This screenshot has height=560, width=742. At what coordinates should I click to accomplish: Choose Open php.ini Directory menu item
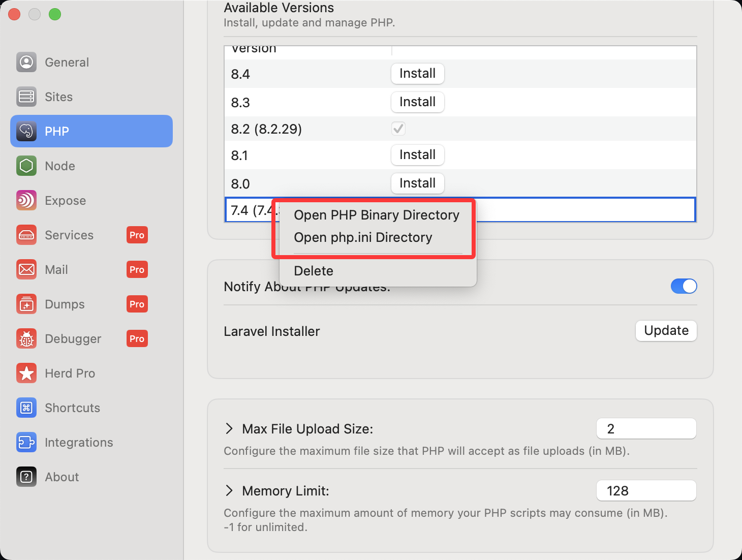point(363,237)
